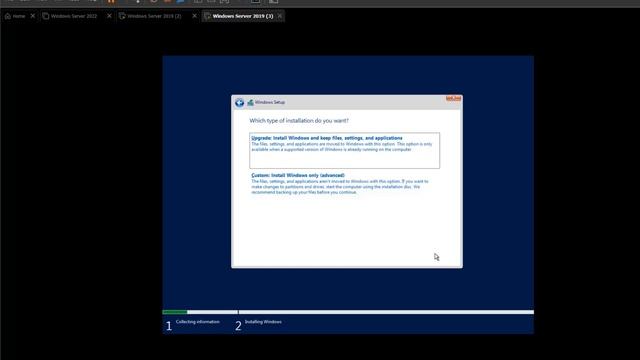Click the VM icon on Windows Server 2019 (2) tab
The width and height of the screenshot is (640, 360).
122,16
